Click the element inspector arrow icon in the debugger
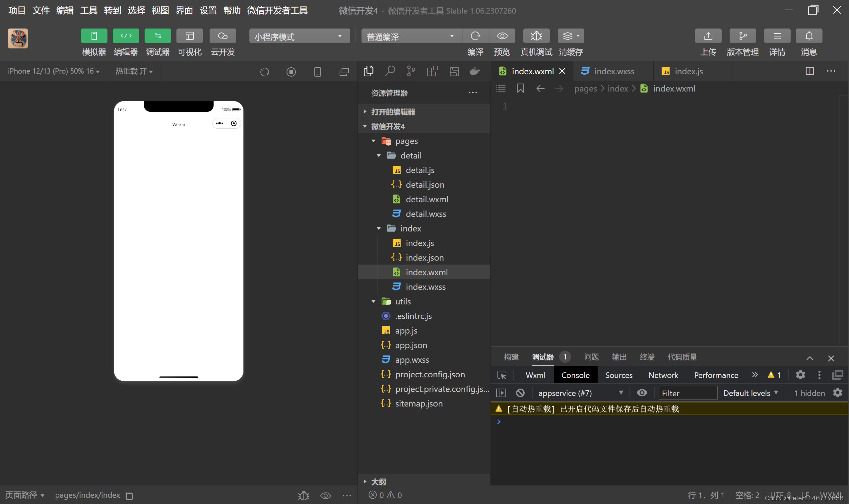The width and height of the screenshot is (849, 504). point(501,375)
